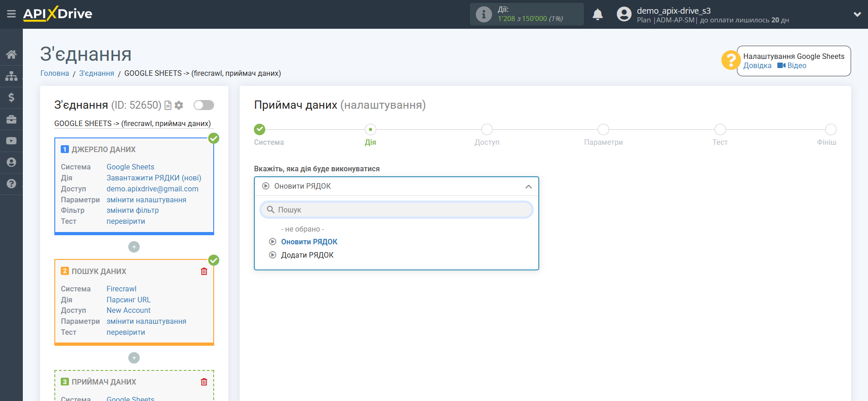Open the help question sidebar icon
This screenshot has width=868, height=401.
11,184
